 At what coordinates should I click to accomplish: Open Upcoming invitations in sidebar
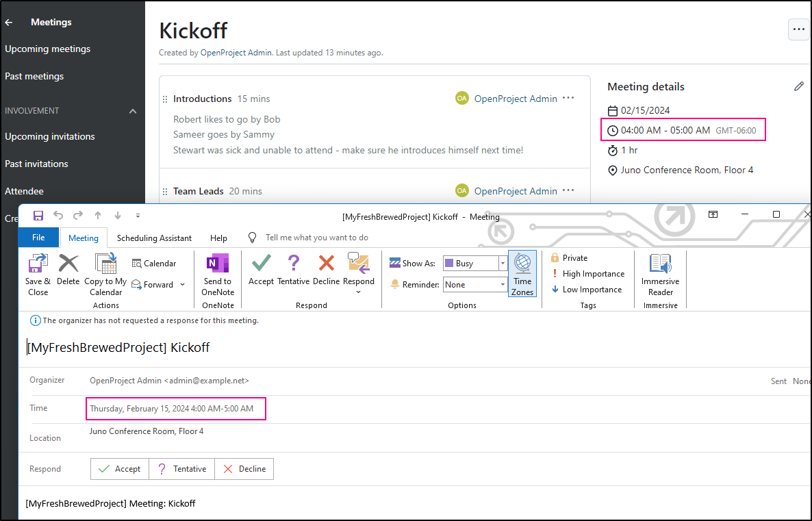click(50, 137)
